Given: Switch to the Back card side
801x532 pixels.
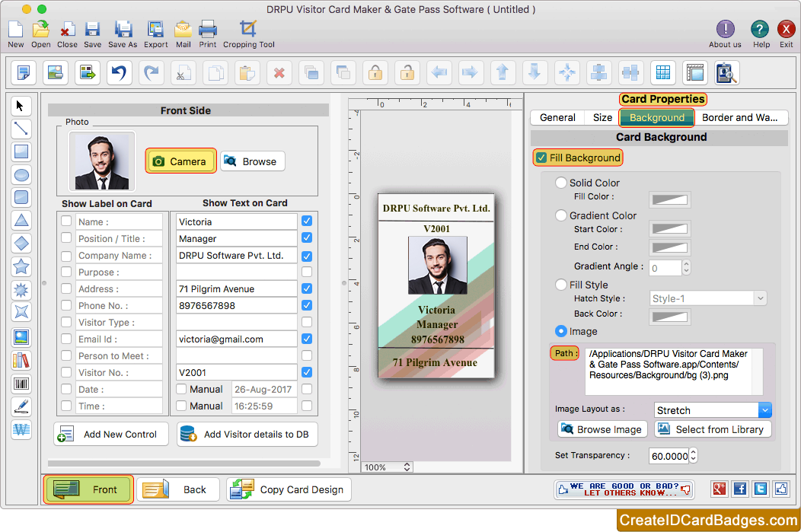Looking at the screenshot, I should point(177,489).
